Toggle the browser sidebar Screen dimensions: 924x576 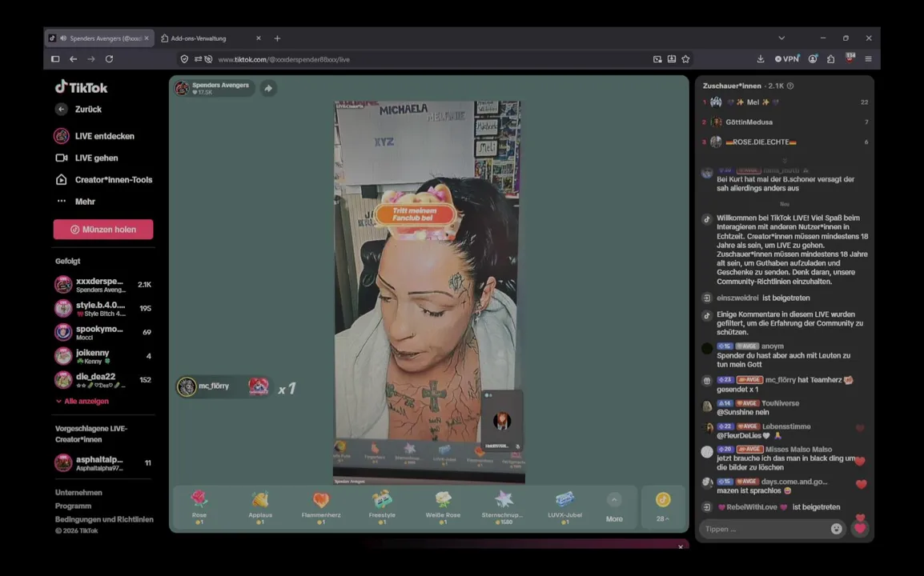click(55, 59)
